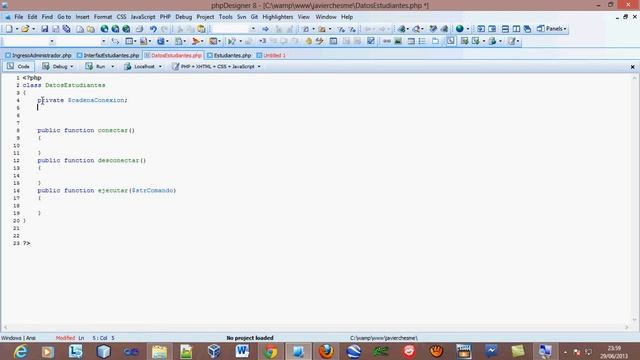Click the class name DatosEstudiantes in code
This screenshot has height=360, width=640.
click(x=75, y=85)
